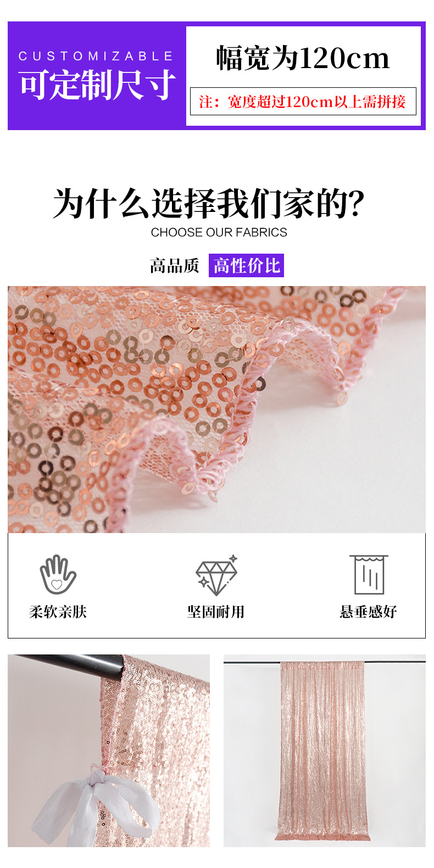Open the full hanging sequin curtain photo
Image resolution: width=434 pixels, height=868 pixels.
coord(325,751)
